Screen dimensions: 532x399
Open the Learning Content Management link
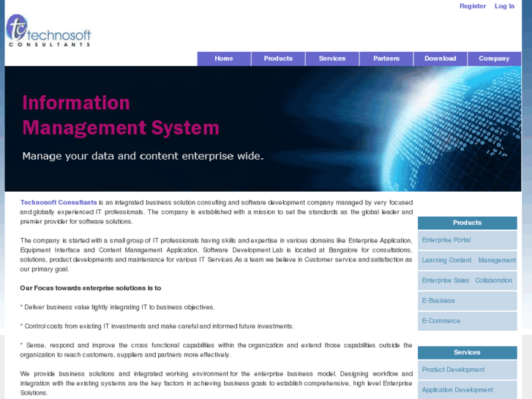[468, 260]
